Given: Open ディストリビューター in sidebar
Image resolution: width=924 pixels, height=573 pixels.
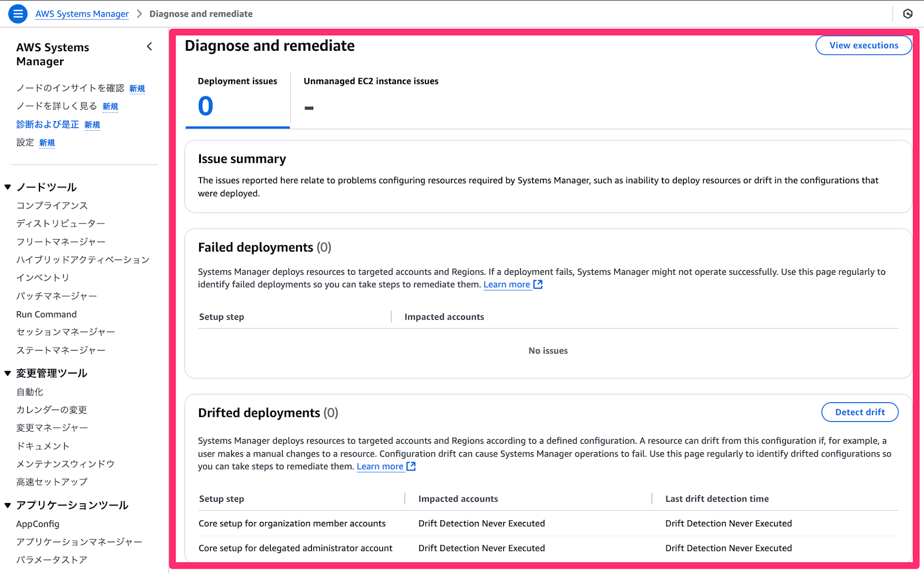Looking at the screenshot, I should coord(61,223).
